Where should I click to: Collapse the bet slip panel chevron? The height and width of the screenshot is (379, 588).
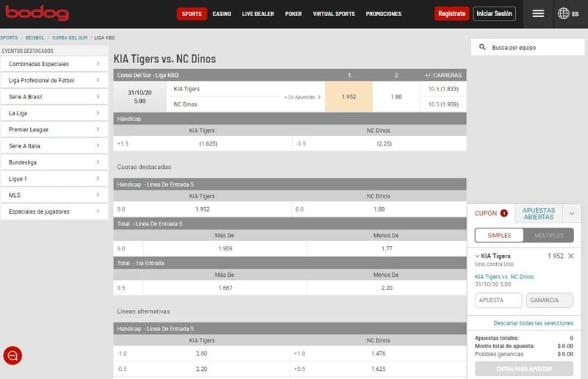(572, 213)
